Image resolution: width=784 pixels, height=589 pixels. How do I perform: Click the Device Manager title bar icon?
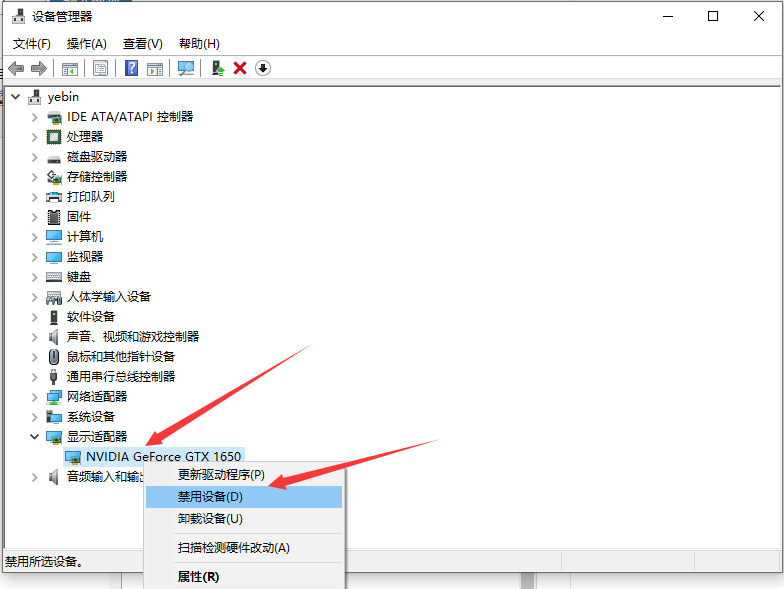[x=18, y=16]
